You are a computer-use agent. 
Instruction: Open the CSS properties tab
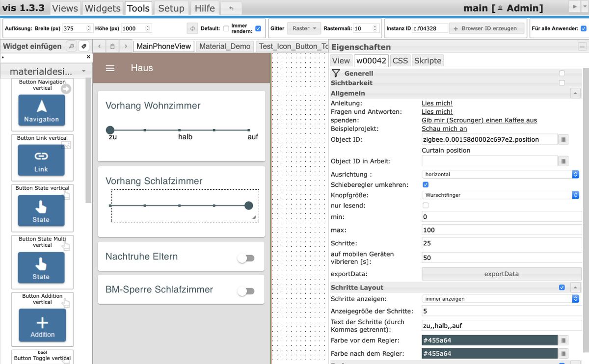click(400, 61)
